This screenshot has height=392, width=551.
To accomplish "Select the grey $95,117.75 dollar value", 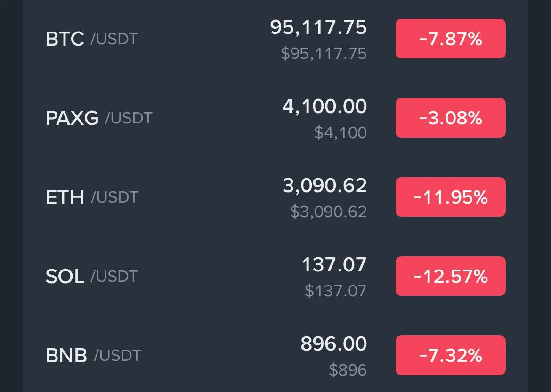I will pyautogui.click(x=324, y=53).
